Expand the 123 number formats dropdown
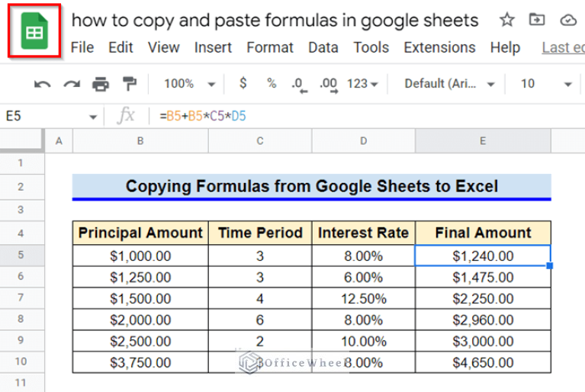This screenshot has height=392, width=585. 362,83
